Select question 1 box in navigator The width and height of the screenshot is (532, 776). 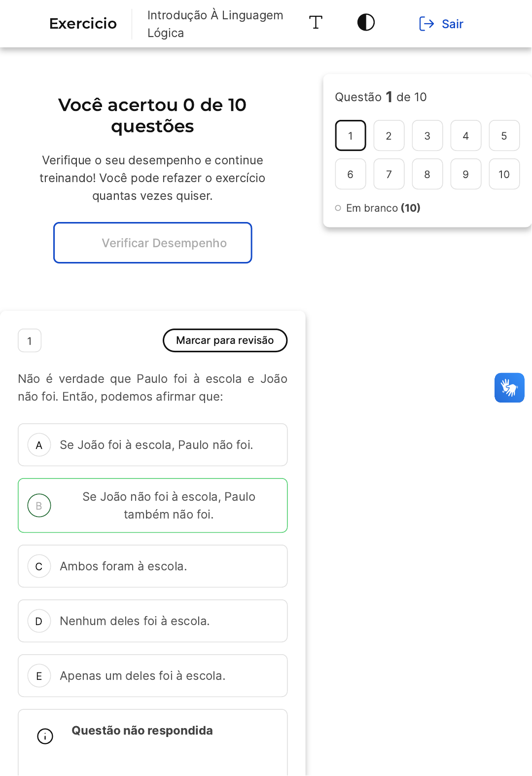[351, 136]
